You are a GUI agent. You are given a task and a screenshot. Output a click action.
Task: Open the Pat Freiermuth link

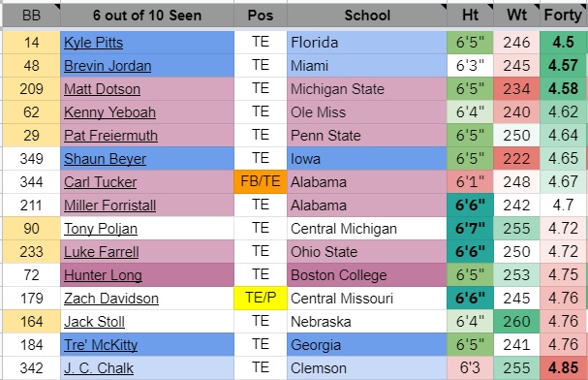pos(110,136)
